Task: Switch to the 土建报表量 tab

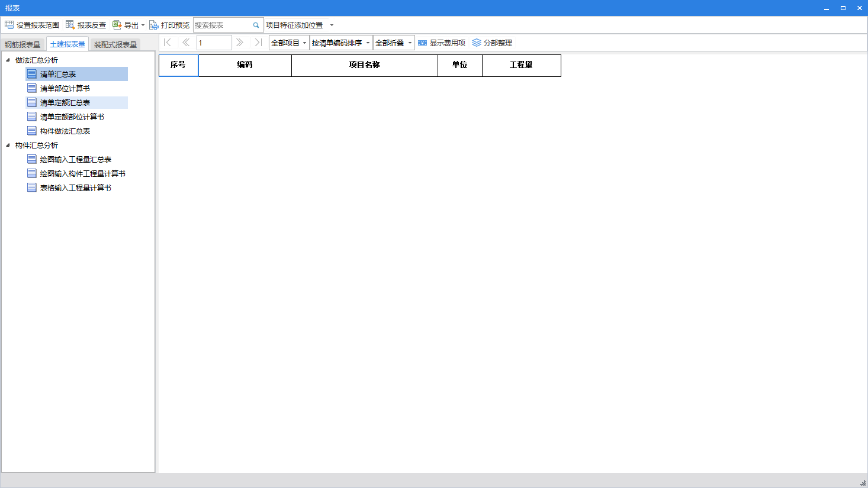Action: click(x=67, y=44)
